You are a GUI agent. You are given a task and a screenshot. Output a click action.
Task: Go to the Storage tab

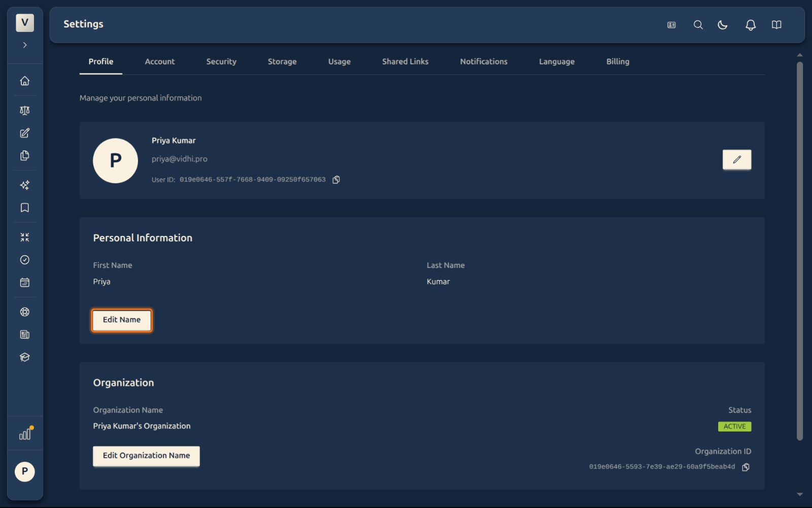tap(282, 61)
